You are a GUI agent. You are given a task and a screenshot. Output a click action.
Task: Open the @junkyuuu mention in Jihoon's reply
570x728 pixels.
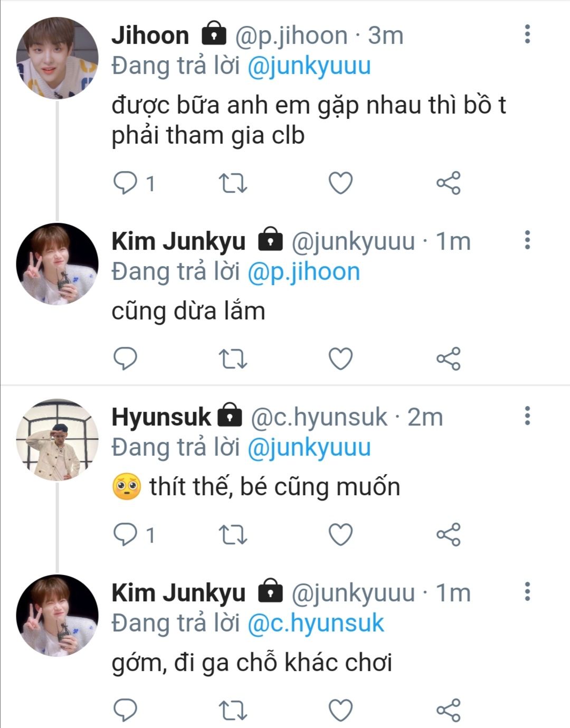coord(309,67)
